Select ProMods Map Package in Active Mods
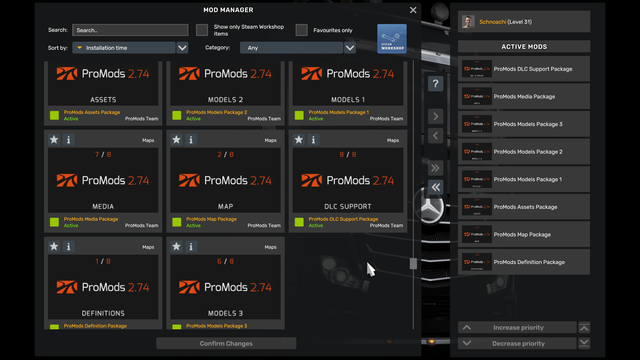The height and width of the screenshot is (360, 640). pos(524,234)
